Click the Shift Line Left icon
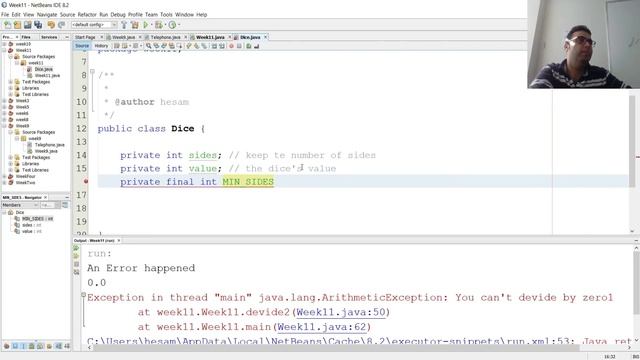The height and width of the screenshot is (360, 640). (x=214, y=46)
